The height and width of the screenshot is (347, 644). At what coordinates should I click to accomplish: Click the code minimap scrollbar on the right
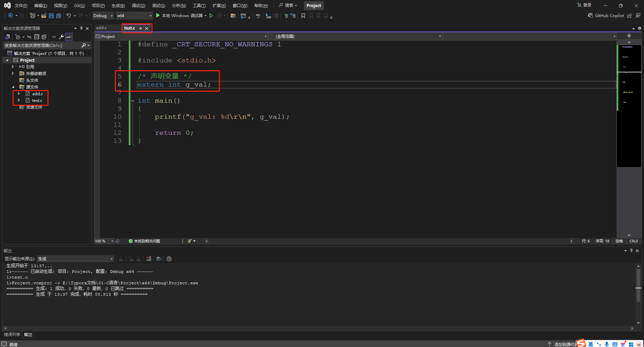629,106
